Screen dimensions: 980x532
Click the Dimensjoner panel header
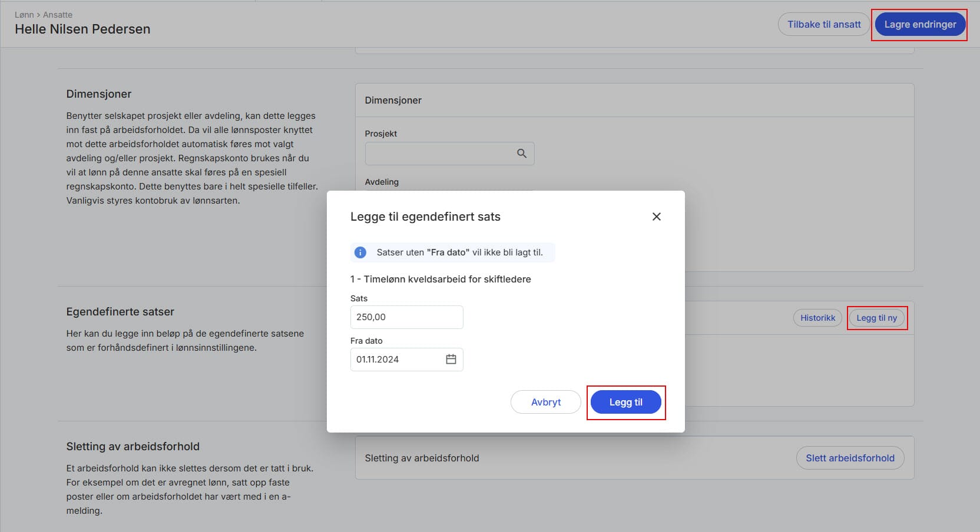coord(634,101)
